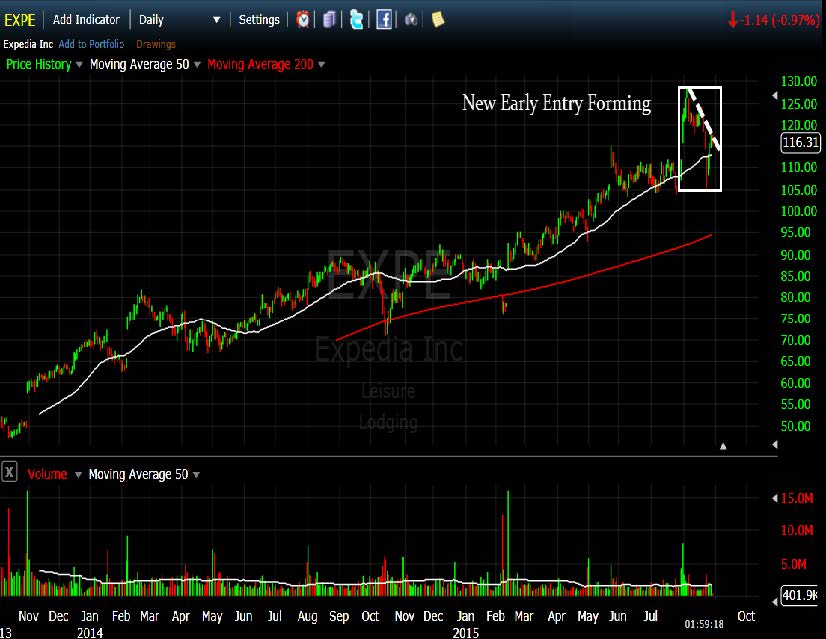Click the small arrow marker beside 401.9K

775,601
